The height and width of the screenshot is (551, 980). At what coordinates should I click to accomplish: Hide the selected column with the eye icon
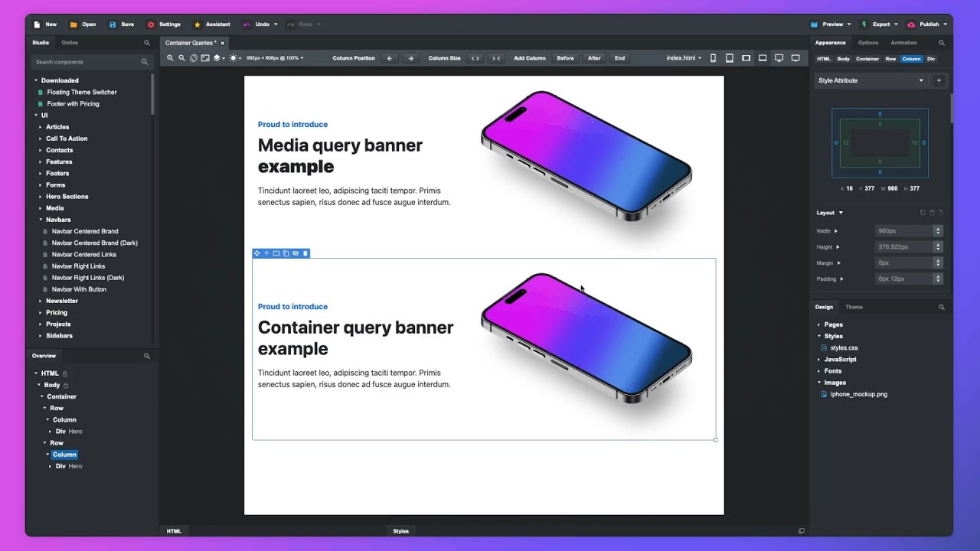[x=296, y=253]
